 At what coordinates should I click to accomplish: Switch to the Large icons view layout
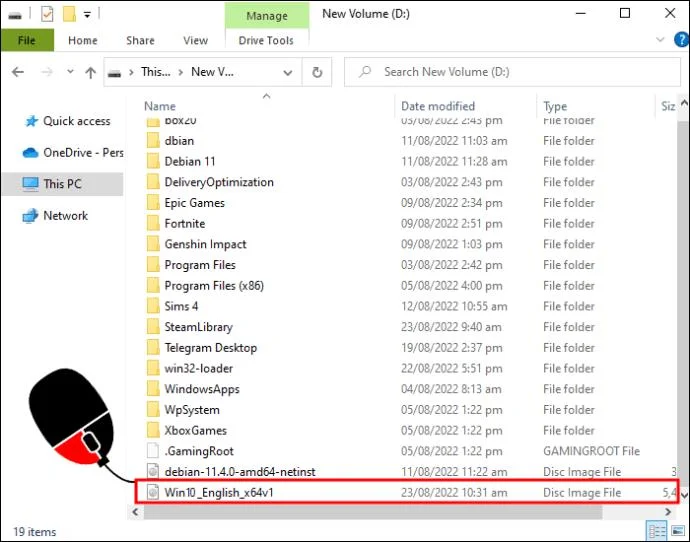(x=679, y=531)
